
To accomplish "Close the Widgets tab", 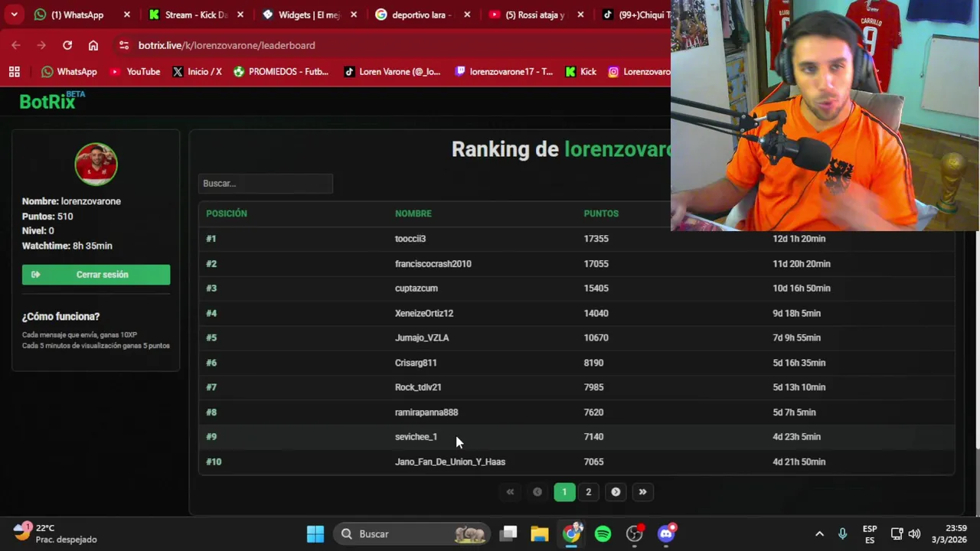I will tap(354, 15).
